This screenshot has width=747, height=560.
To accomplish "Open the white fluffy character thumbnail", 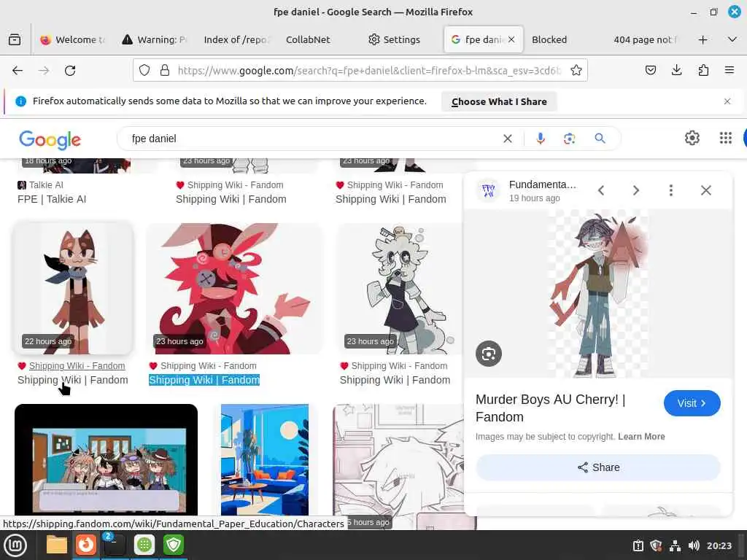I will click(x=400, y=289).
